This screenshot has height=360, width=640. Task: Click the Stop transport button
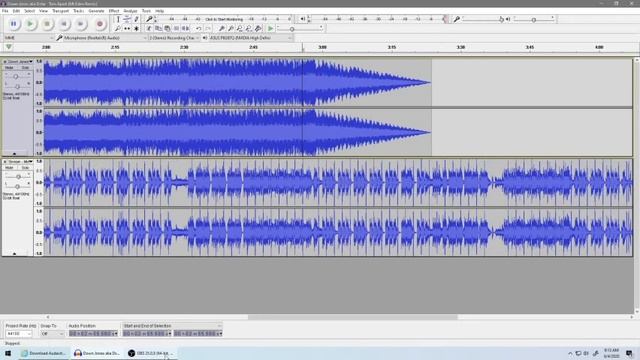pyautogui.click(x=47, y=24)
